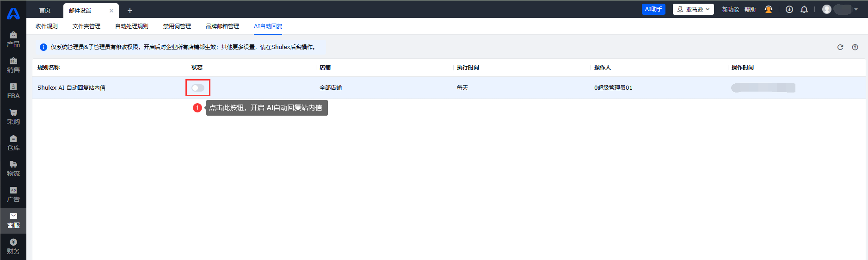Viewport: 868px width, 260px height.
Task: Open the 客服 sidebar module
Action: [13, 221]
